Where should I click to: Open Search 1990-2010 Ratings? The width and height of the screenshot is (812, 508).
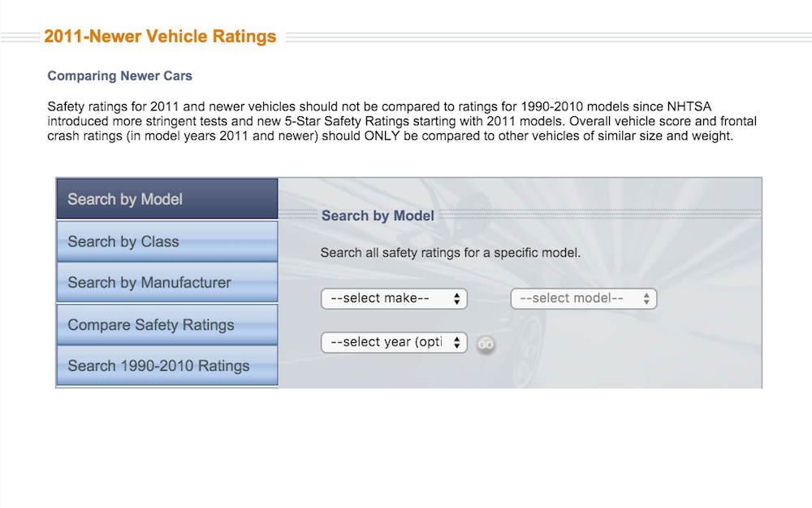166,365
